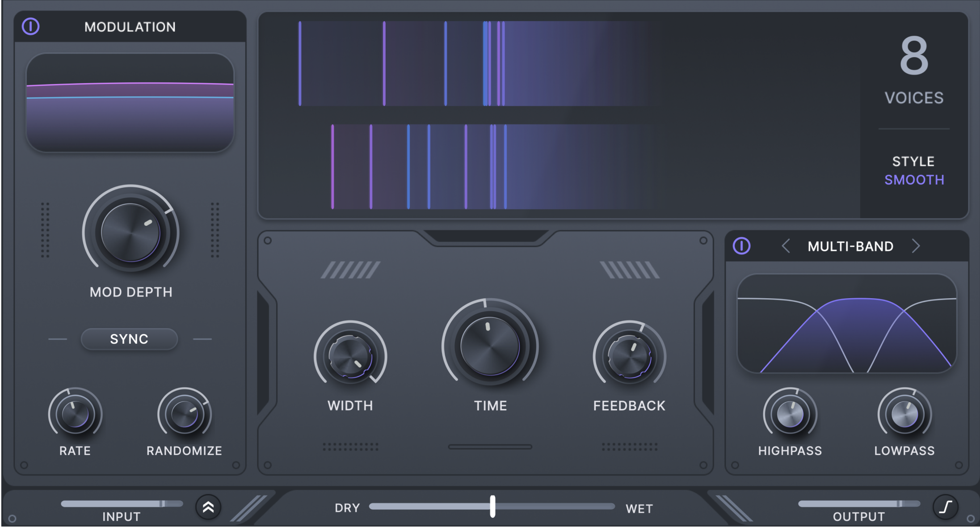Click the RANDOMIZE knob
980x528 pixels.
[x=184, y=414]
